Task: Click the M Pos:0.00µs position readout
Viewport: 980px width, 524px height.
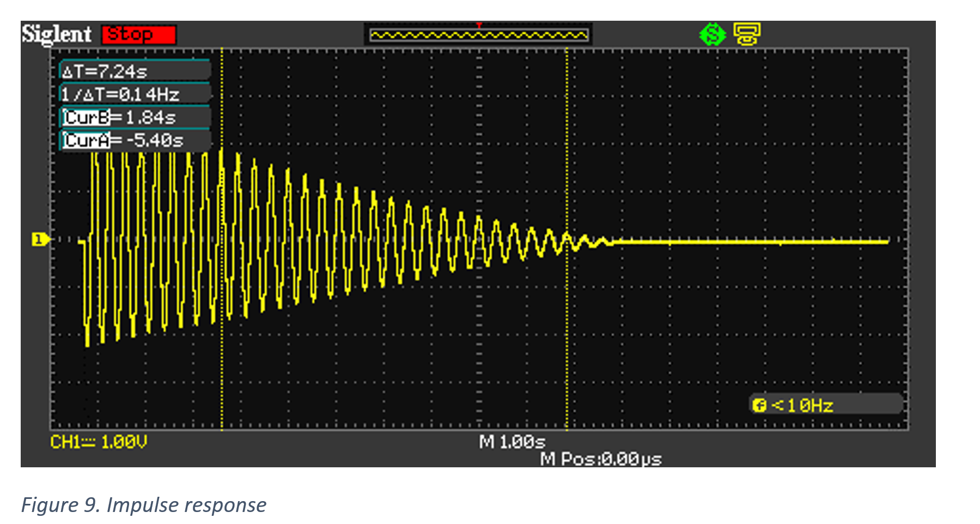Action: coord(601,459)
